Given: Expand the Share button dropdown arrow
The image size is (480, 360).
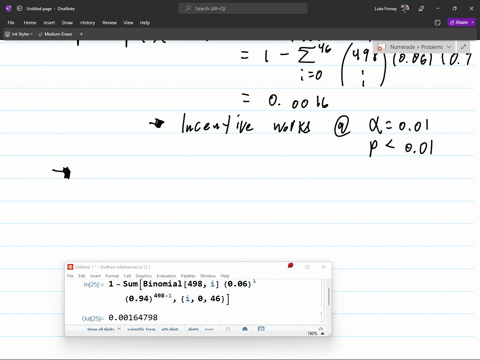Looking at the screenshot, I should point(473,22).
